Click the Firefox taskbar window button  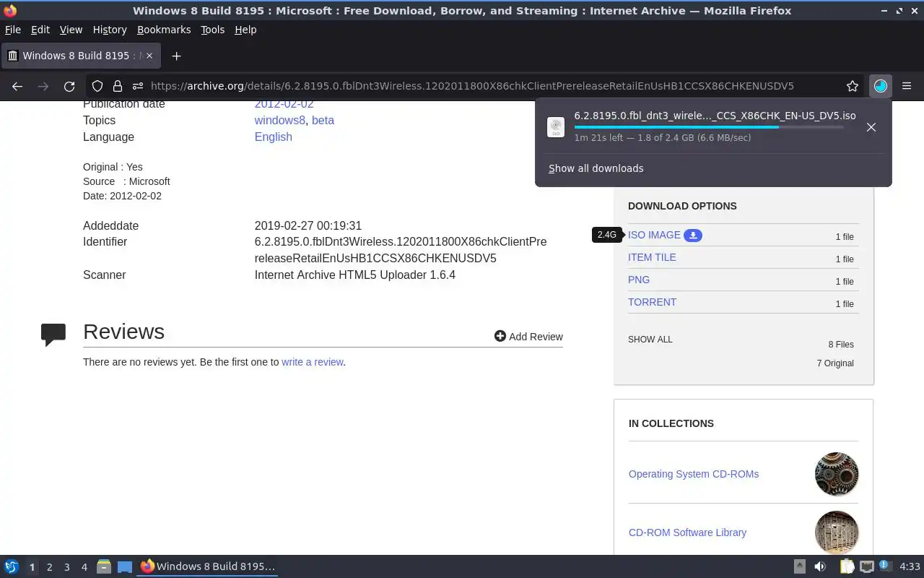(209, 566)
